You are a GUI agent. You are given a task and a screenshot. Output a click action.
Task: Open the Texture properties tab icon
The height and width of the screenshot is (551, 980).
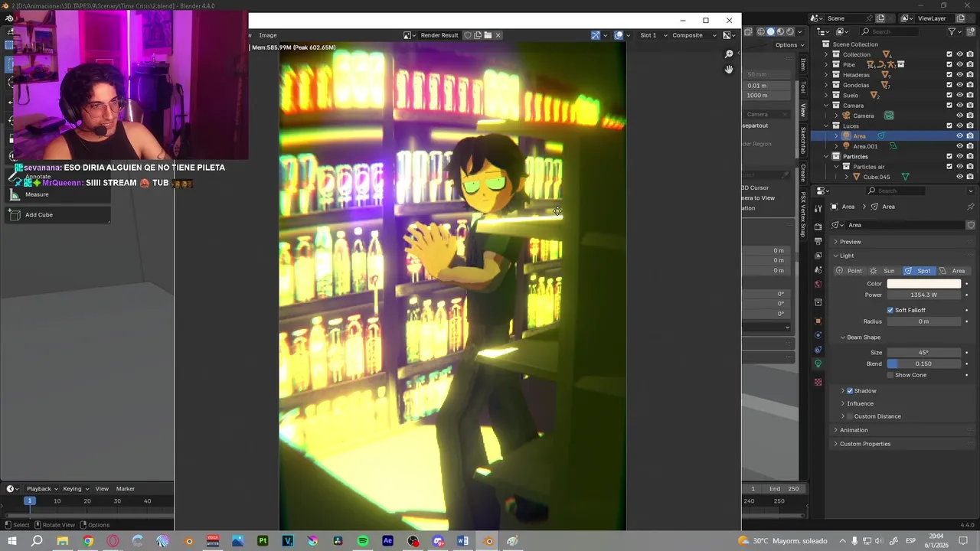[x=818, y=382]
